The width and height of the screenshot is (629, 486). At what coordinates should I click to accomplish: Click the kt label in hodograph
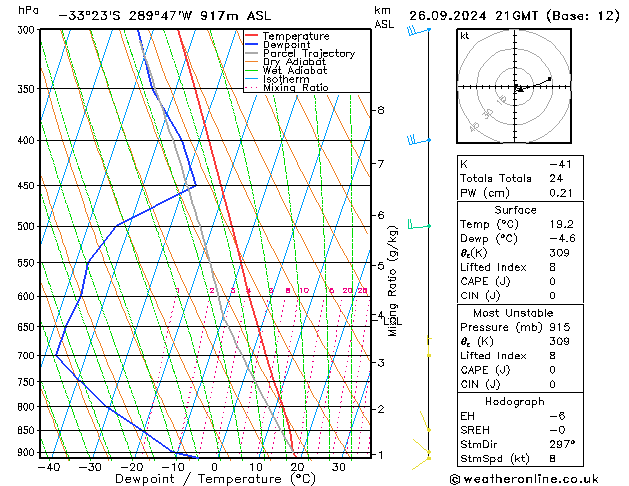coord(465,36)
